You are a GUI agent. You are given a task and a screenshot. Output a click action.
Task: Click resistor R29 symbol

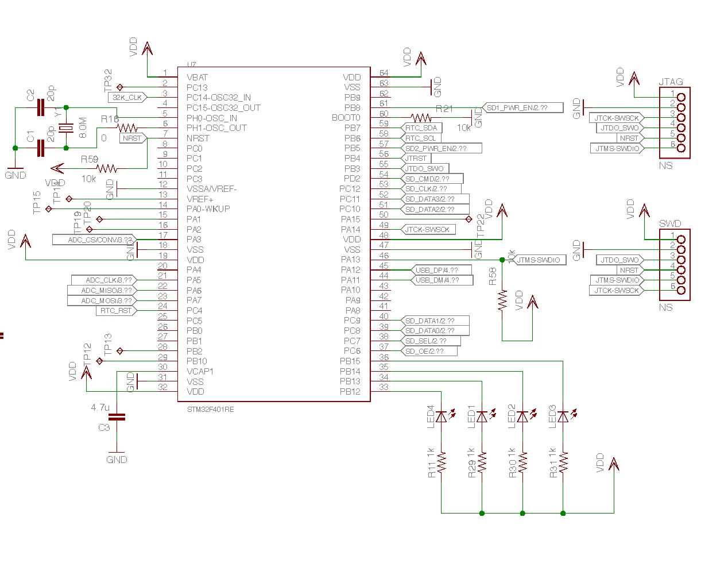[x=482, y=462]
